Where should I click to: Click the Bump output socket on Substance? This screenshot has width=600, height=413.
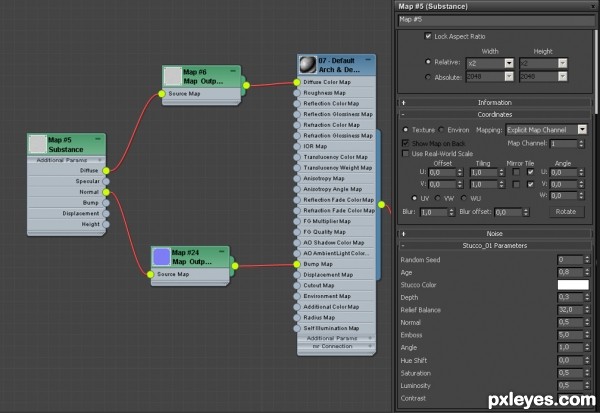click(x=106, y=203)
